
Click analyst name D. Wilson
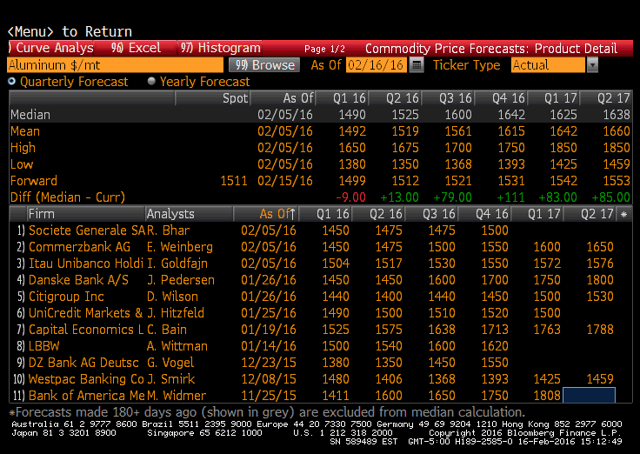coord(173,296)
